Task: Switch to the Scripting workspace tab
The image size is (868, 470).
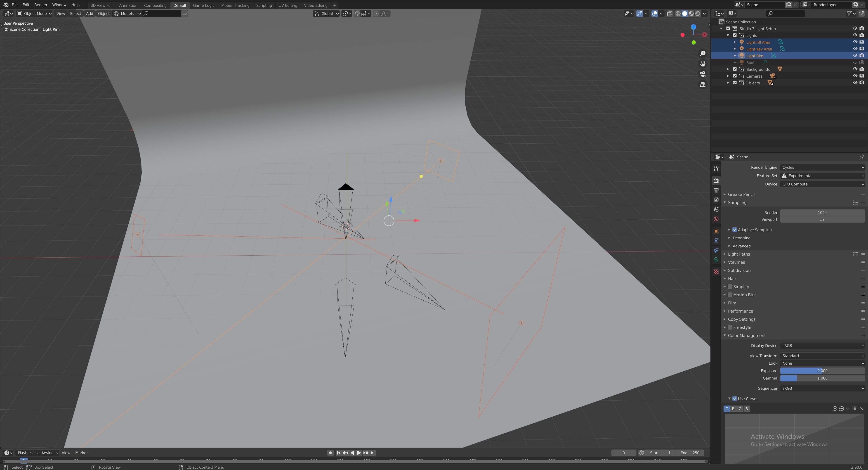Action: click(x=264, y=5)
